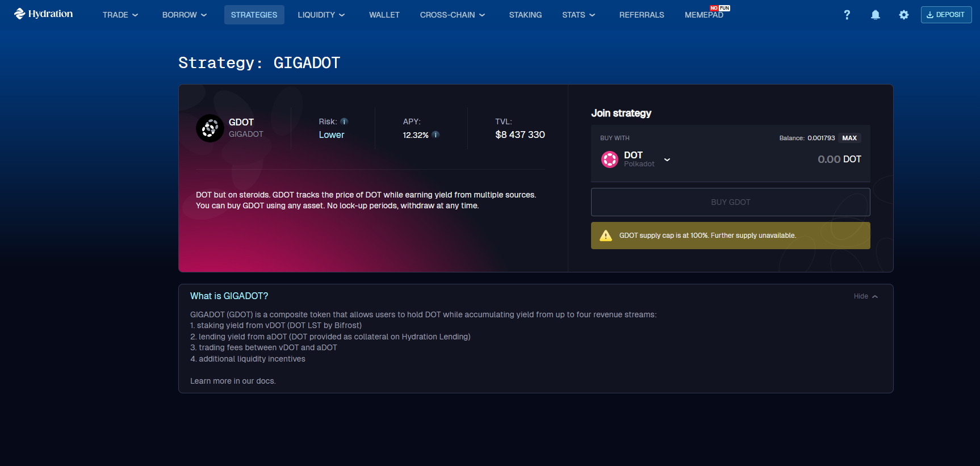This screenshot has height=466, width=980.
Task: Click the APY info icon
Action: click(x=435, y=135)
